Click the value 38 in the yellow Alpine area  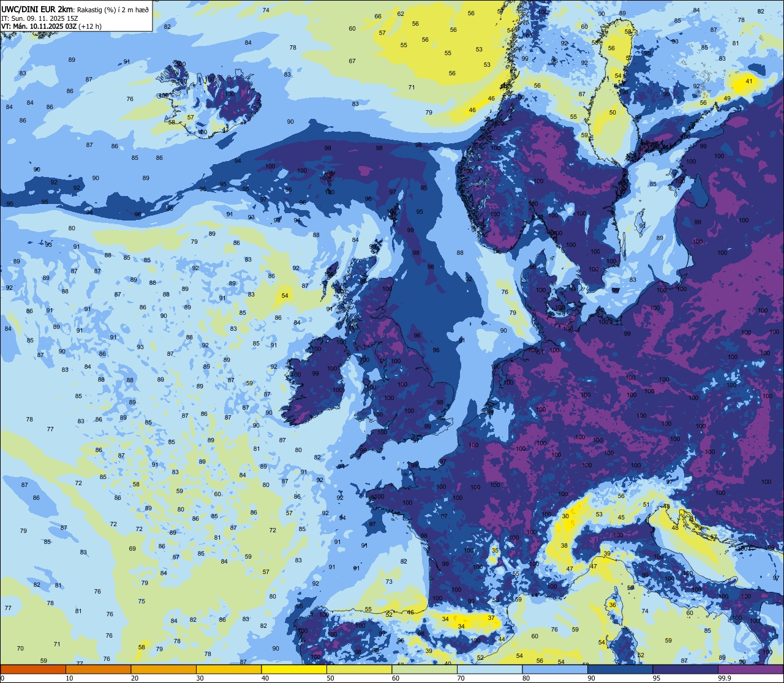564,546
